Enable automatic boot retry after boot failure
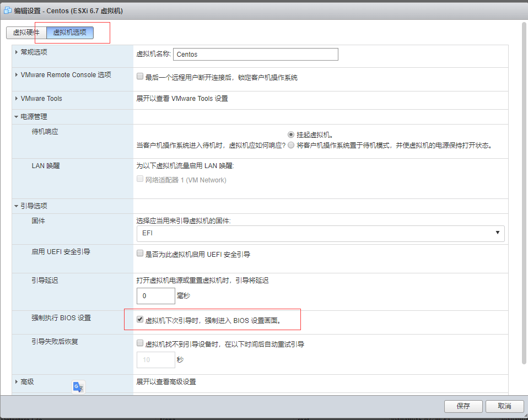This screenshot has width=528, height=420. pos(139,342)
